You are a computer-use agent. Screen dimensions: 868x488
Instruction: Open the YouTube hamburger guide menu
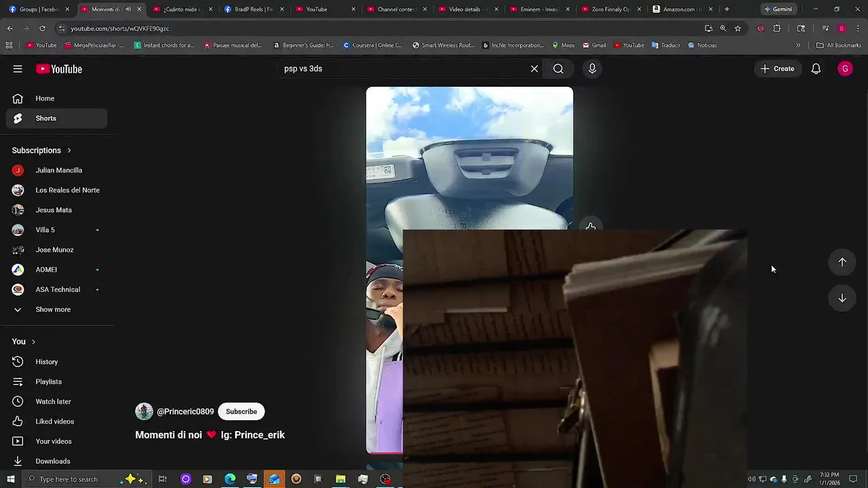[x=18, y=68]
